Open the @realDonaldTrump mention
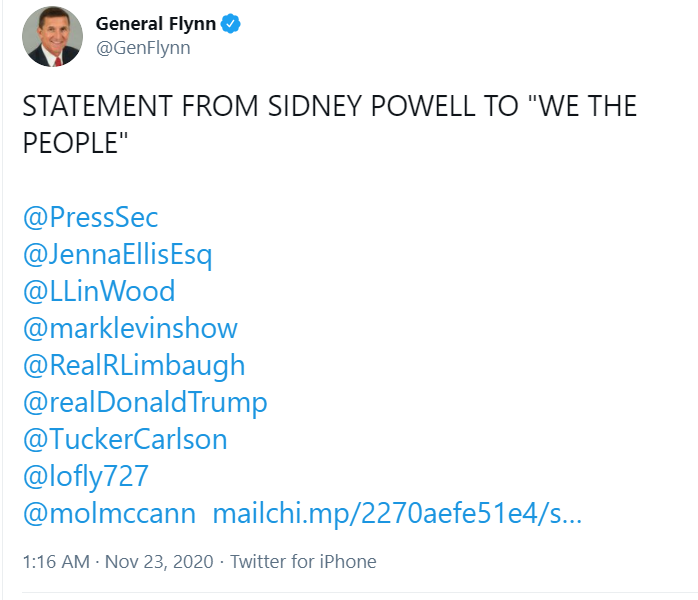698x600 pixels. (145, 403)
